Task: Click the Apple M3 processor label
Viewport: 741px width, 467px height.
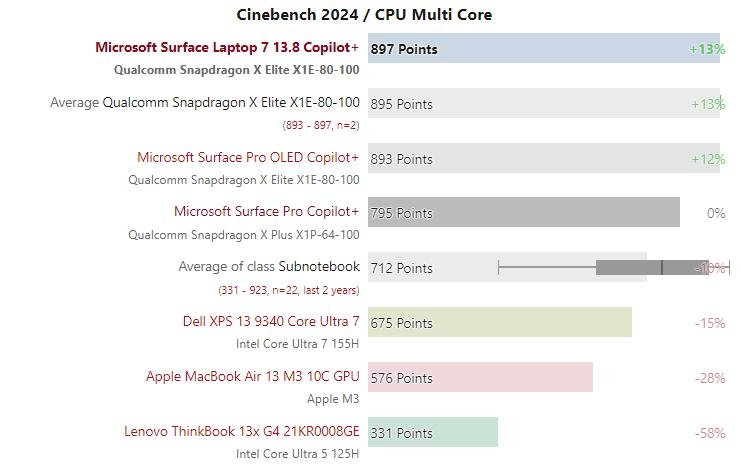Action: point(333,398)
